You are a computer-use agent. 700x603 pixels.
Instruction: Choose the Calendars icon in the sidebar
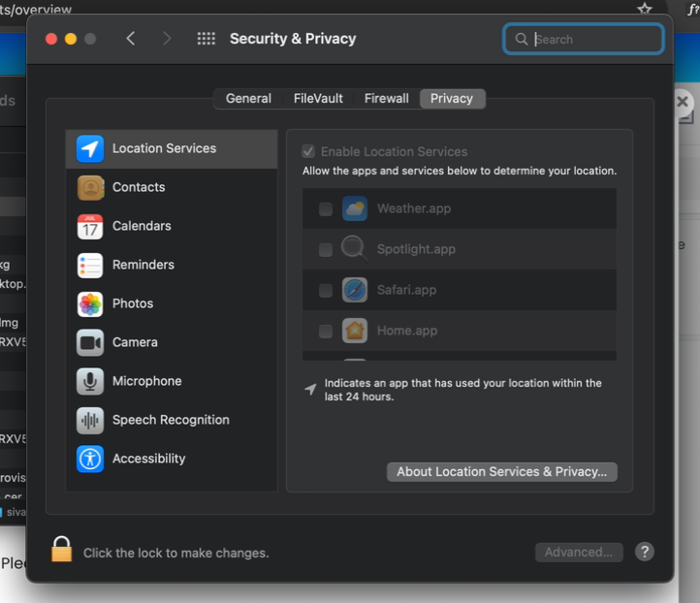tap(90, 226)
